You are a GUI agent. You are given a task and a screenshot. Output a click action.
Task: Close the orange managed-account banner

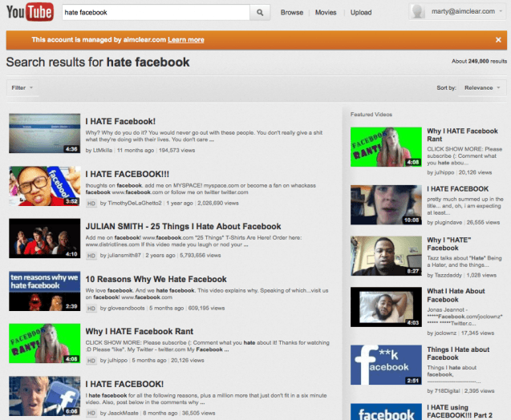coord(498,40)
